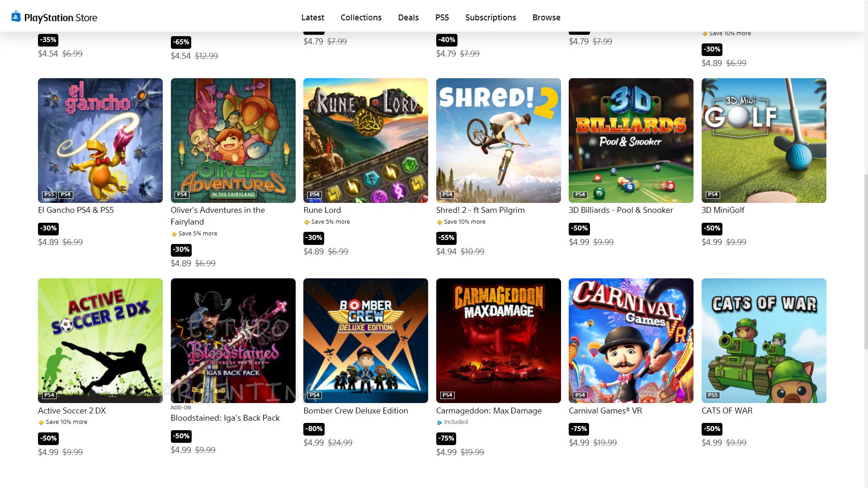Go to the Deals section
Screen dimensions: 868x488
point(408,17)
